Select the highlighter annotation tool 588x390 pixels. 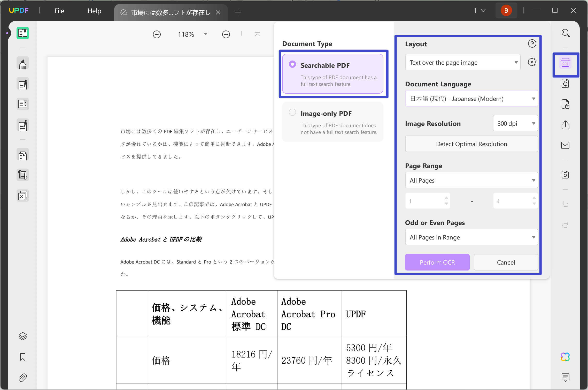23,63
